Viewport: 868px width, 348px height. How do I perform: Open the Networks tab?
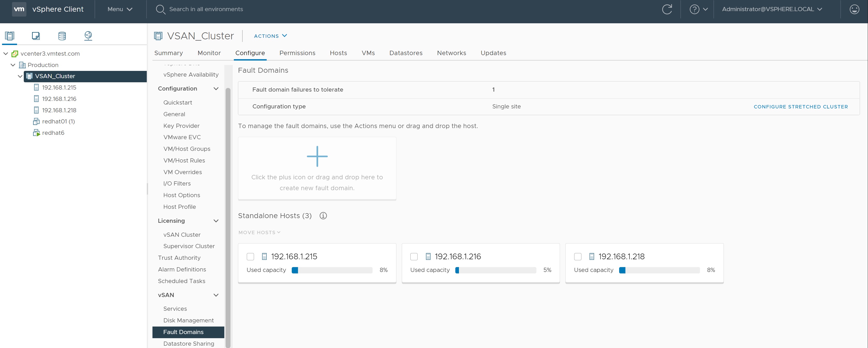point(451,53)
